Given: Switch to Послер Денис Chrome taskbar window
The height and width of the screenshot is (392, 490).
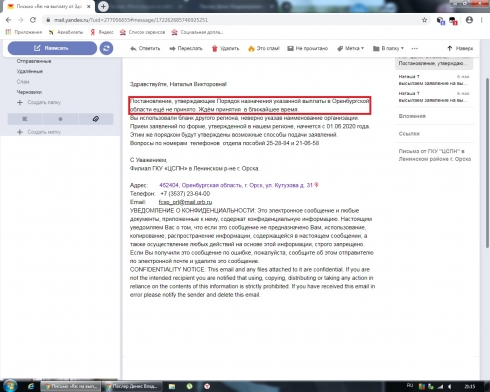Looking at the screenshot, I should click(x=132, y=386).
